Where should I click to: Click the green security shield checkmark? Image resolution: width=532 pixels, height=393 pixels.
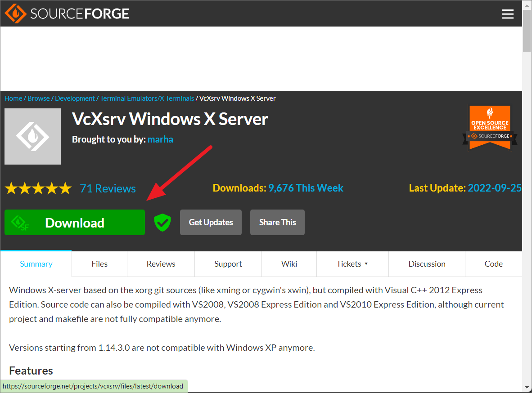pos(162,223)
